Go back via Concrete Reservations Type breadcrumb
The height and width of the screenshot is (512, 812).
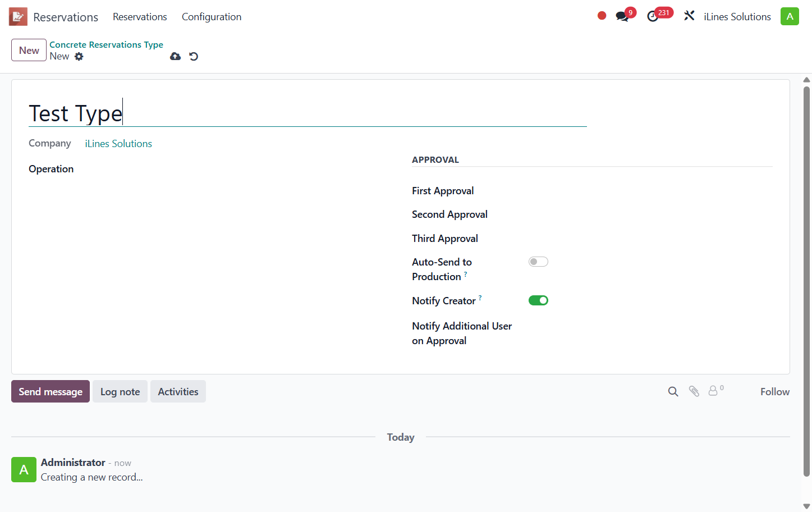tap(106, 44)
